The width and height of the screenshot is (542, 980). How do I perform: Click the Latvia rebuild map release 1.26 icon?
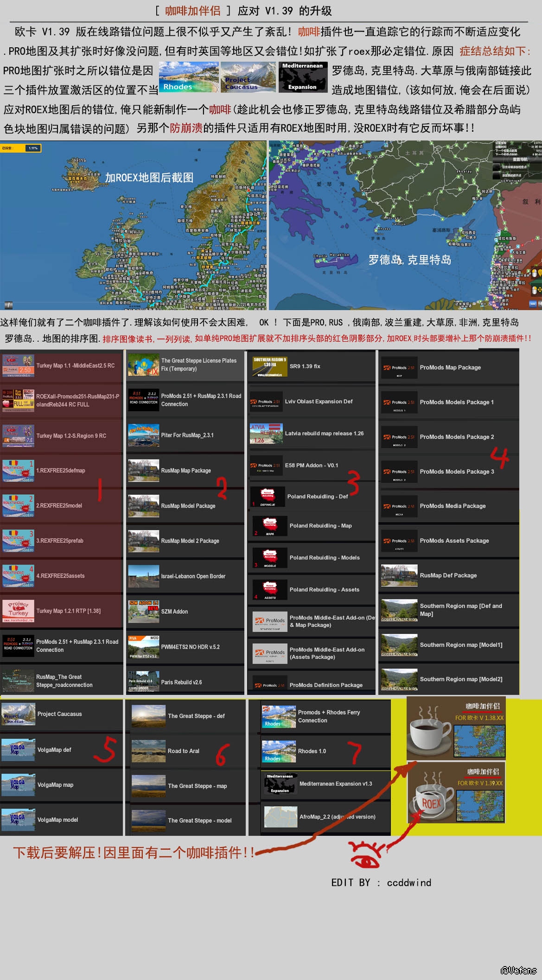(x=266, y=433)
